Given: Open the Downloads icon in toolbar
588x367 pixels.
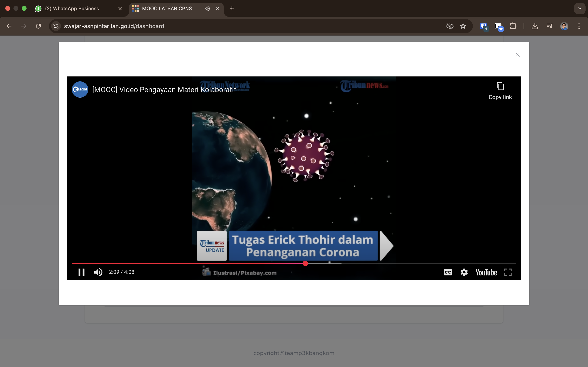Looking at the screenshot, I should tap(535, 26).
